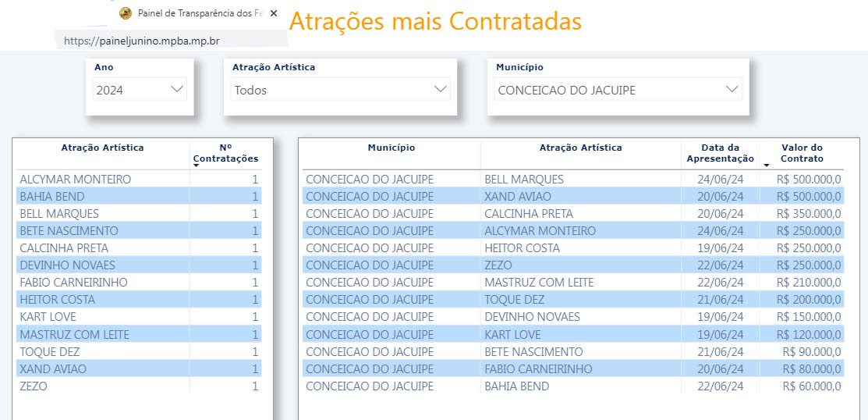The height and width of the screenshot is (420, 868).
Task: Sort by Data da Apresentação column header
Action: point(720,153)
